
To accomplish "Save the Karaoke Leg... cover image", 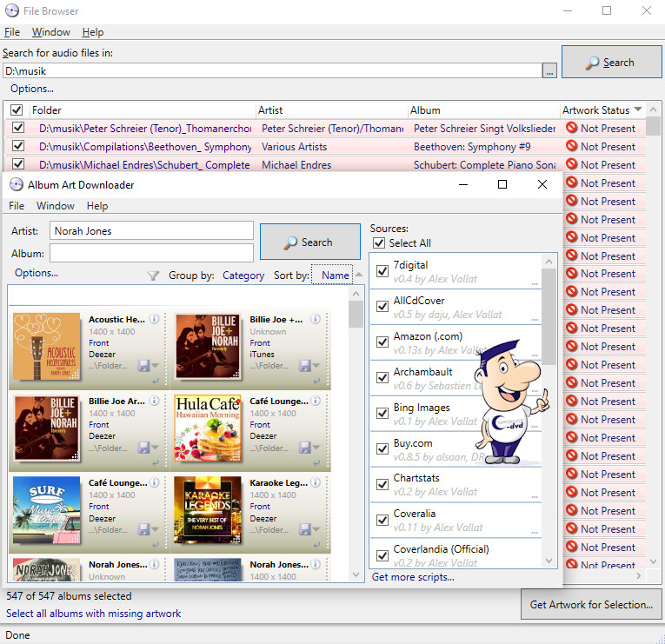I will click(x=305, y=529).
